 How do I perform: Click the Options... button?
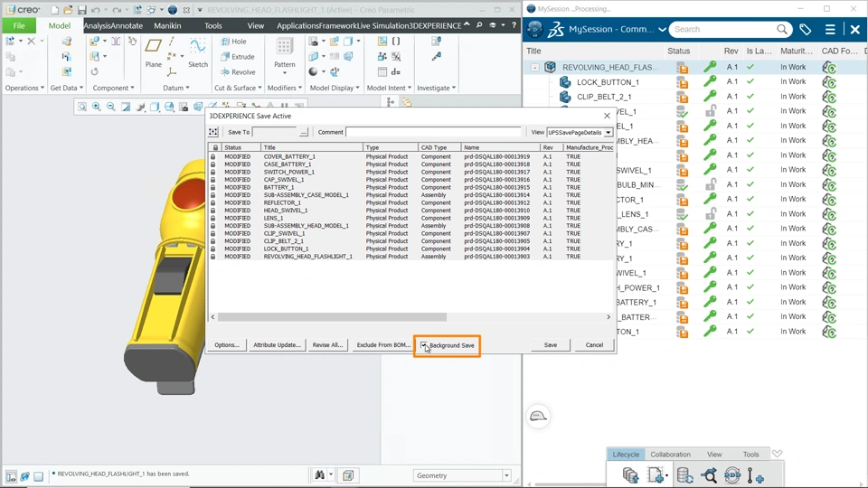226,344
